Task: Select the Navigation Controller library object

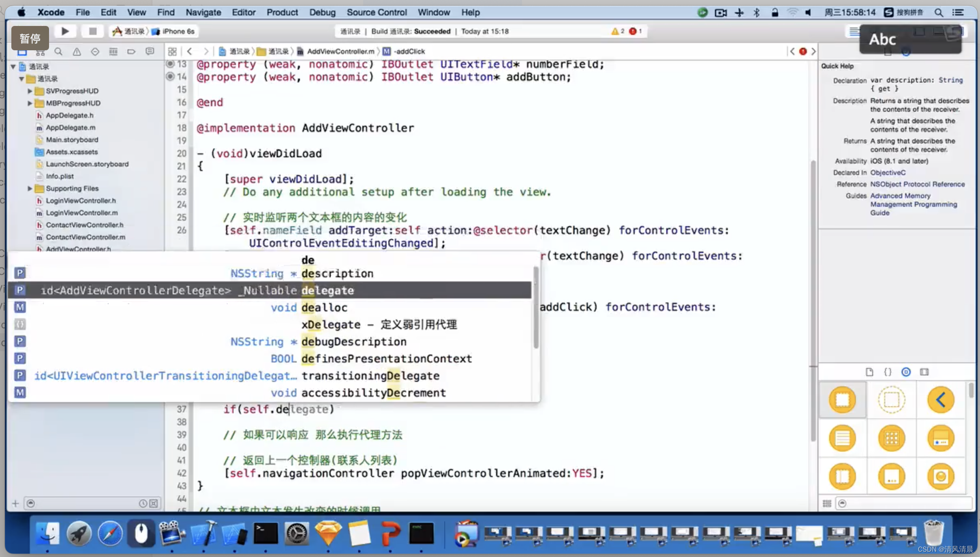Action: point(941,400)
